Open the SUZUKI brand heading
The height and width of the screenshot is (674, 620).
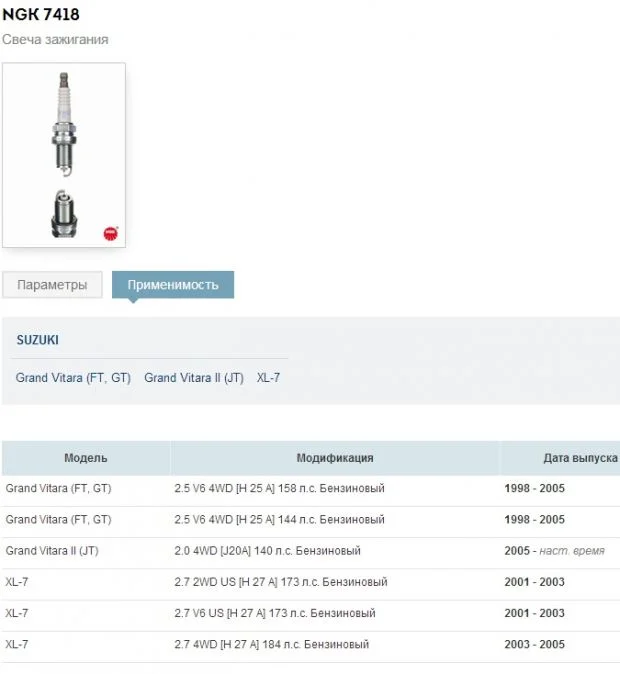pos(37,340)
